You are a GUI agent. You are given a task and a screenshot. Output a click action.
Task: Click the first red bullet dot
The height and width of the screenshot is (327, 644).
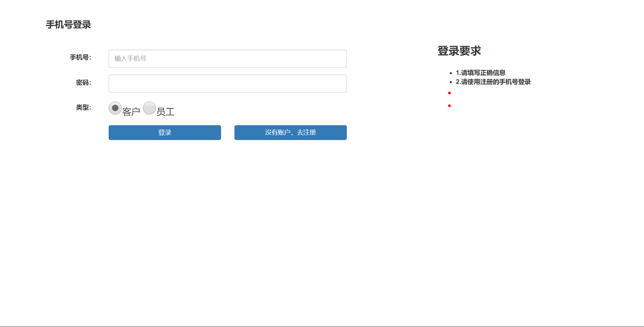pos(449,93)
